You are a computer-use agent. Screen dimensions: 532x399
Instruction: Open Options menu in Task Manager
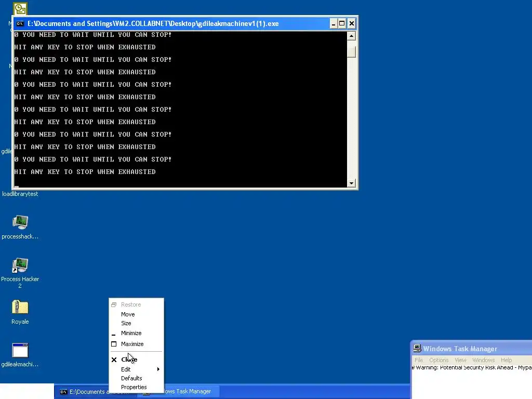pyautogui.click(x=438, y=360)
